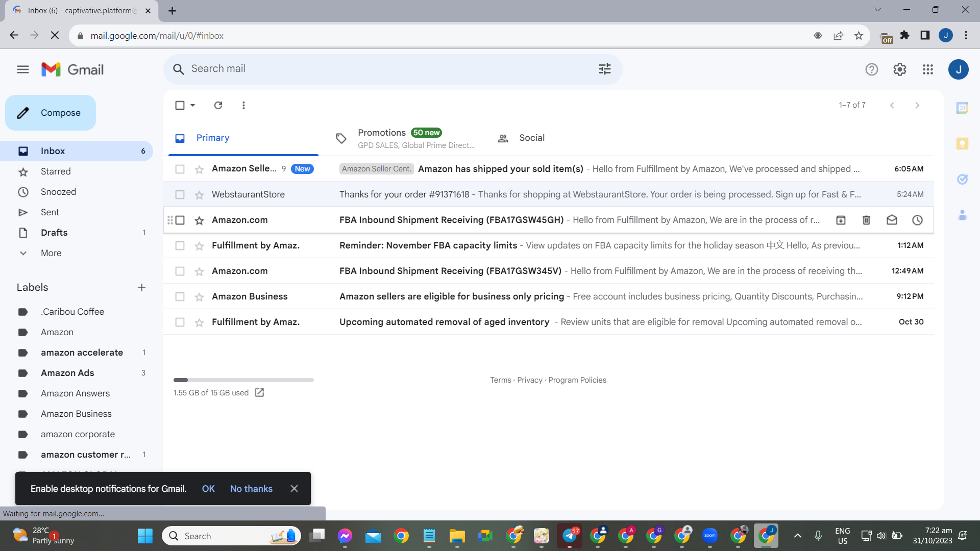Open Chrome extensions puzzle icon

tap(904, 35)
